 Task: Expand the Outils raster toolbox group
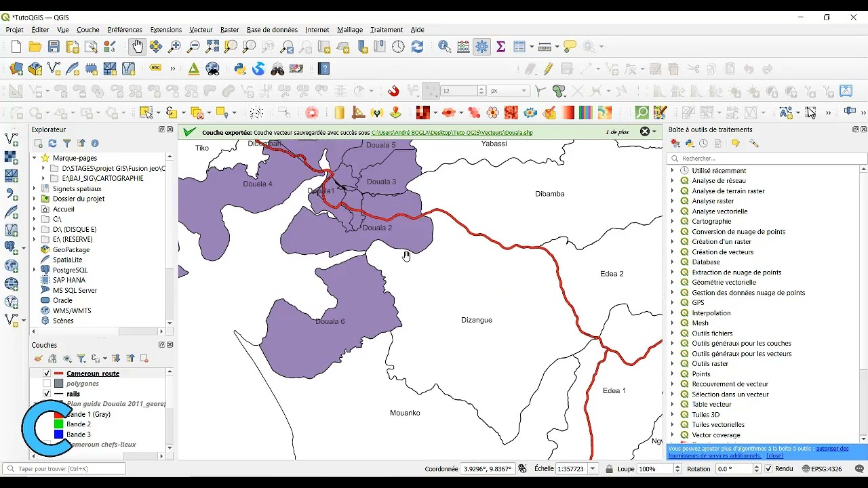[x=672, y=364]
